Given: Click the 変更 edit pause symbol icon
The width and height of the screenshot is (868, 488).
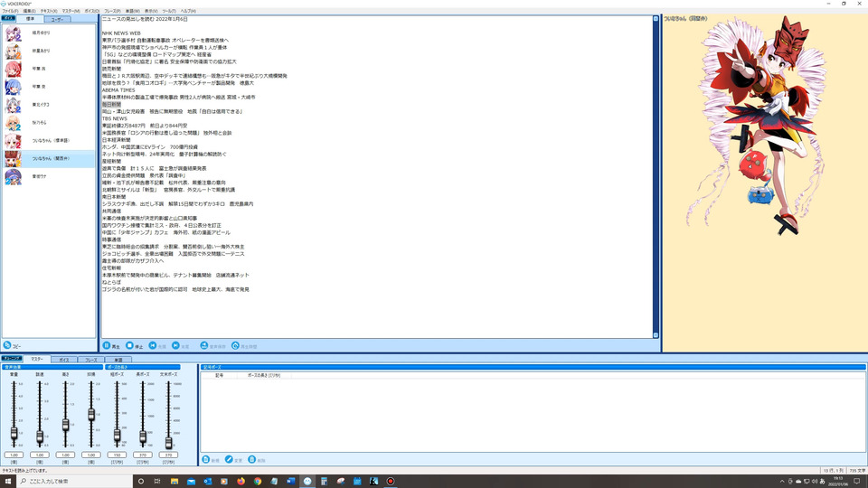Looking at the screenshot, I should pos(229,460).
